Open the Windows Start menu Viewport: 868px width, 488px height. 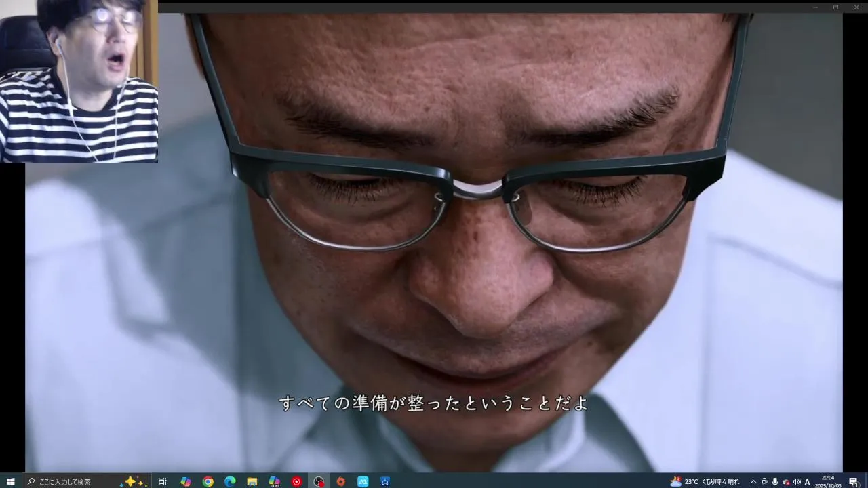click(x=10, y=481)
